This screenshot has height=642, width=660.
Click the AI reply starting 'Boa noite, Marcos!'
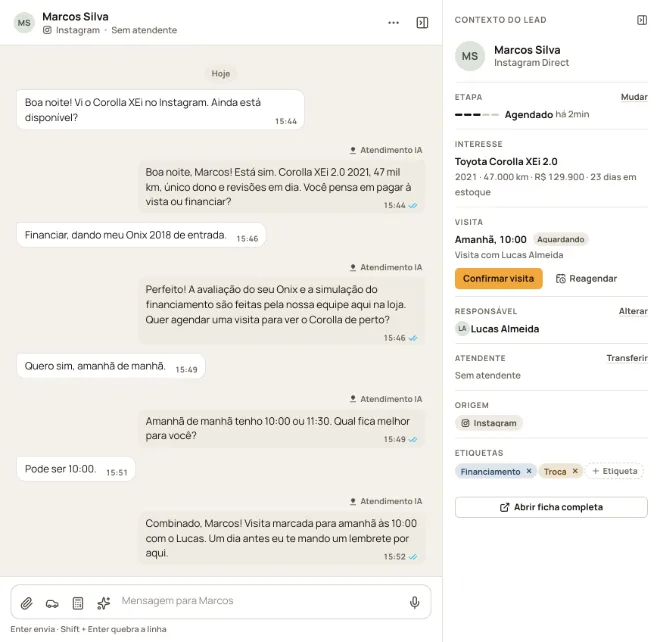pyautogui.click(x=282, y=186)
